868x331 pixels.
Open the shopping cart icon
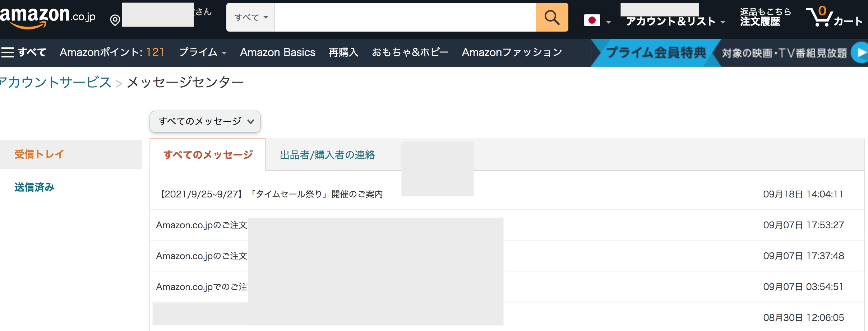pyautogui.click(x=819, y=17)
